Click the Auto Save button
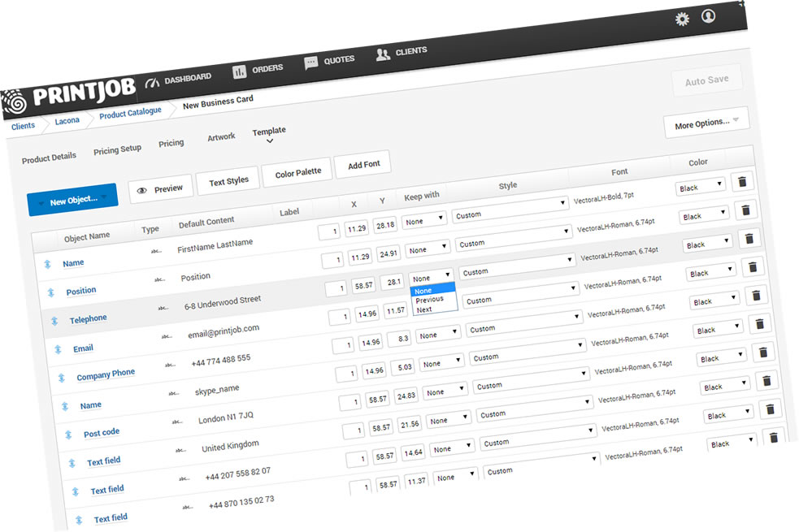The image size is (799, 532). 707,81
